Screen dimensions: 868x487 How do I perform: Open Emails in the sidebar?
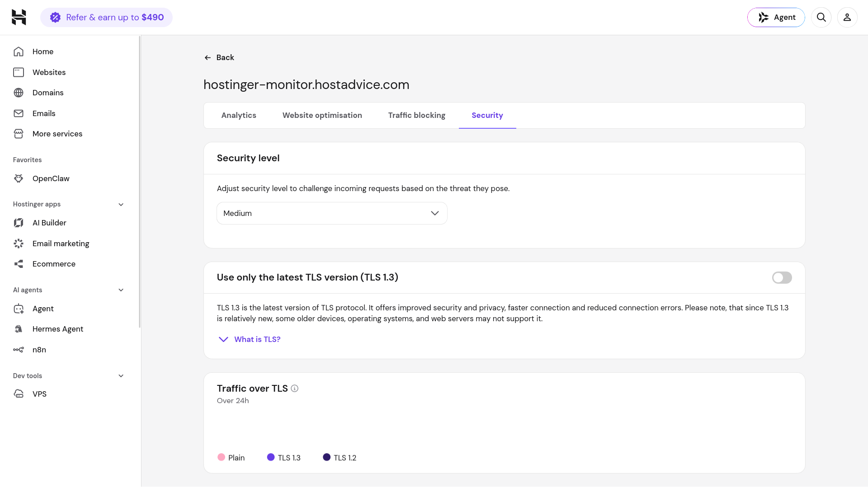click(44, 113)
